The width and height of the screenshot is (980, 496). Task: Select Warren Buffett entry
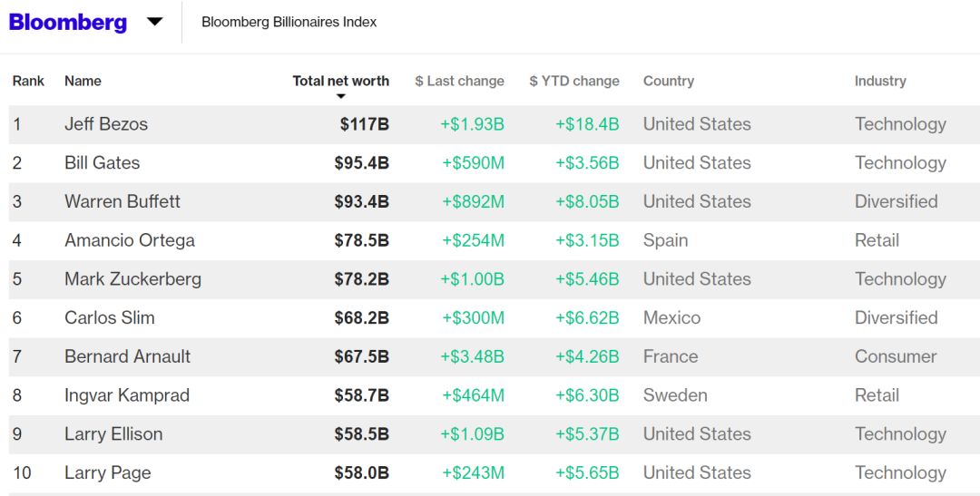[122, 202]
